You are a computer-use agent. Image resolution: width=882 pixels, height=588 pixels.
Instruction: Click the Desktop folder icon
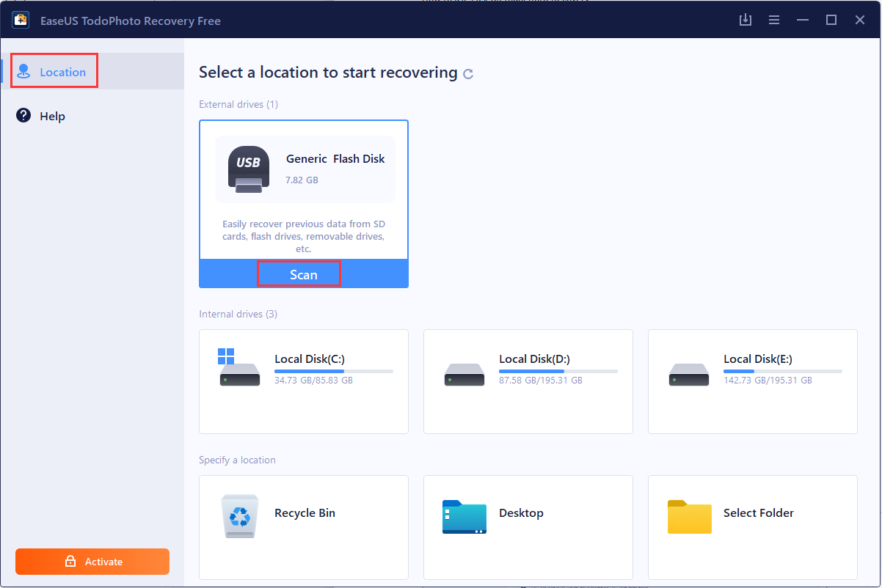[x=464, y=517]
